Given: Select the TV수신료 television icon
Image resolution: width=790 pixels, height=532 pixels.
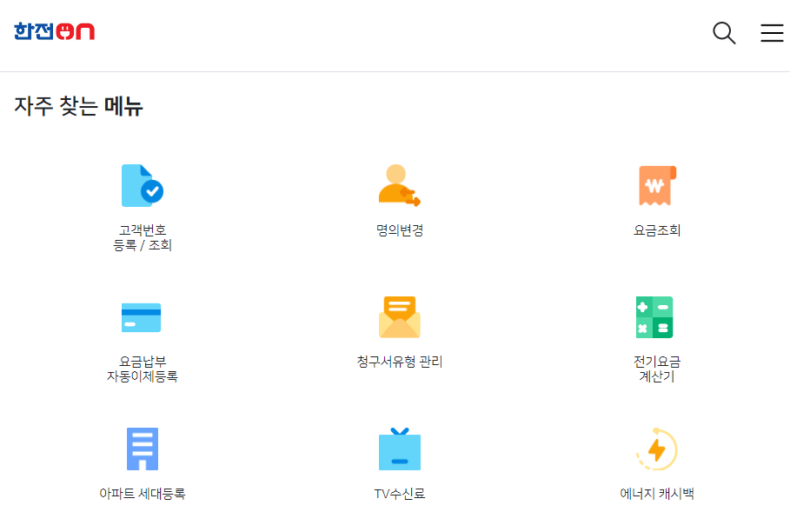Looking at the screenshot, I should coord(400,449).
